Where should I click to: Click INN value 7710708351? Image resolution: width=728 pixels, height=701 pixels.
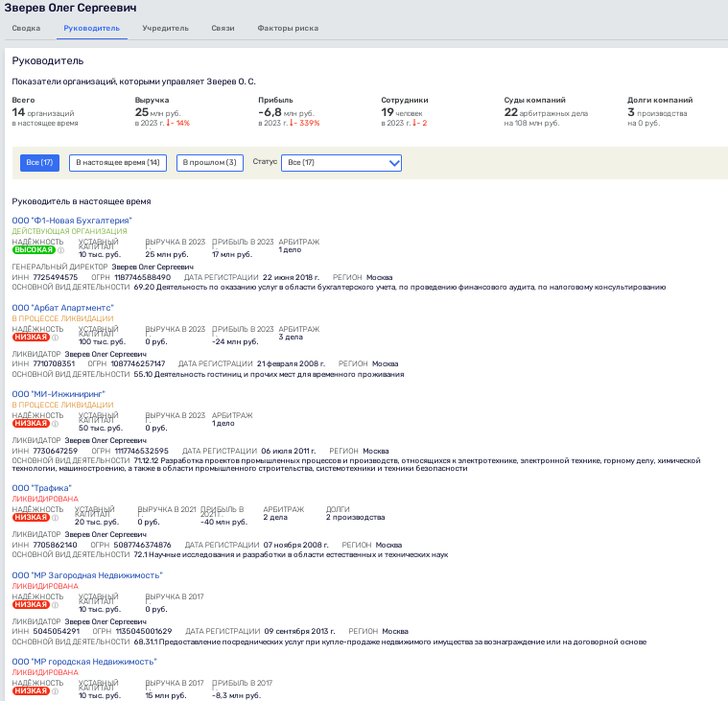click(x=54, y=363)
